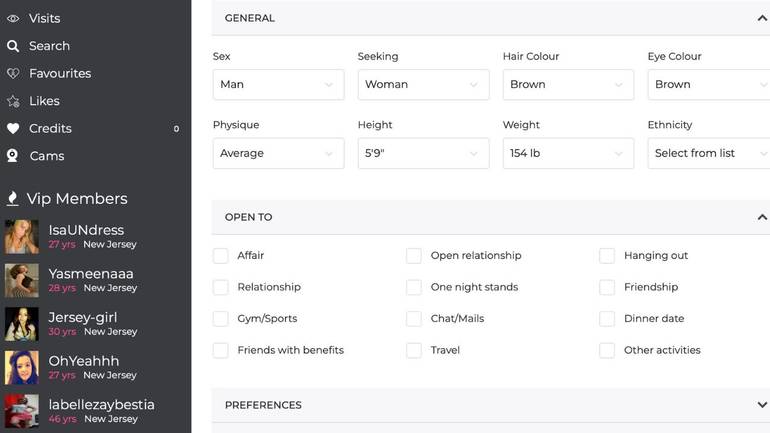Image resolution: width=770 pixels, height=433 pixels.
Task: Open the Search menu item
Action: 49,46
